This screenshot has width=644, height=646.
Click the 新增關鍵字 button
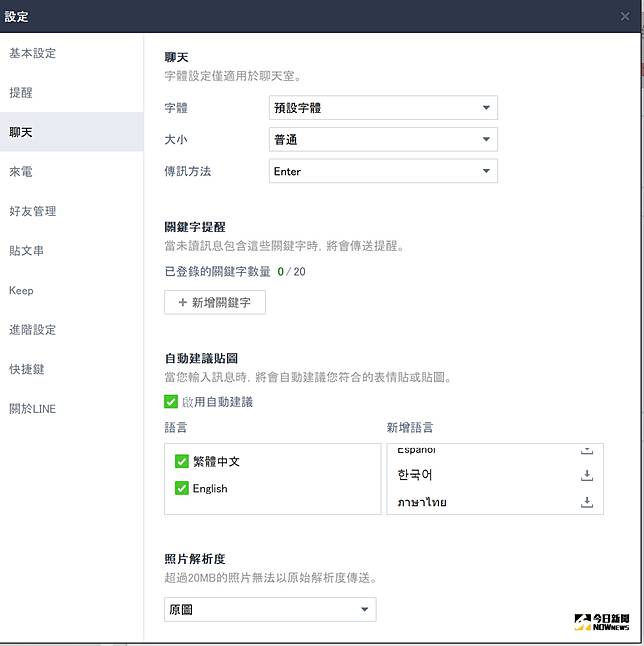pyautogui.click(x=215, y=302)
